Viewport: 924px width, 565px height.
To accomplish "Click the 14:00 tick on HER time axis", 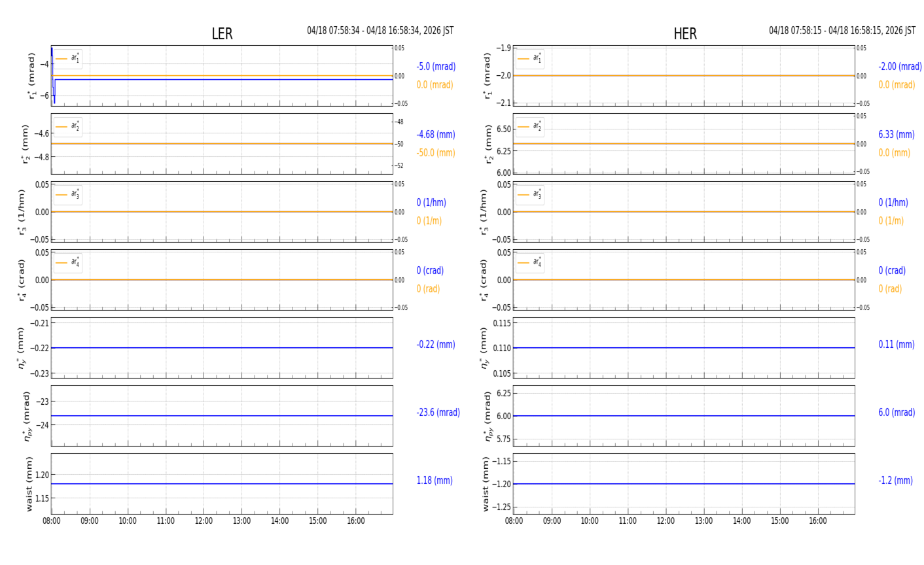I will (x=741, y=521).
